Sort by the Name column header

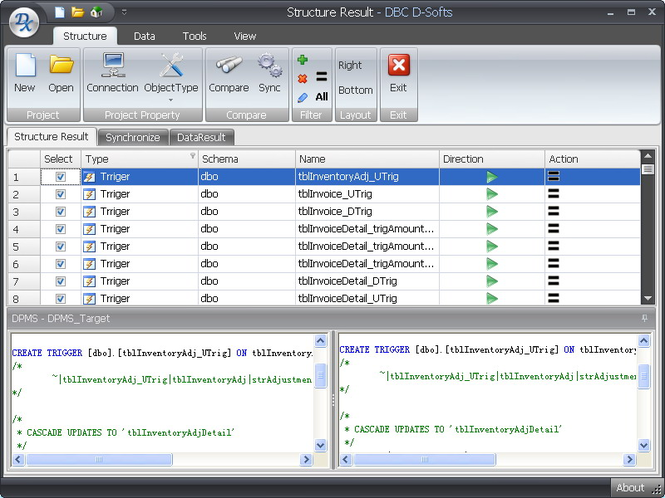click(367, 159)
